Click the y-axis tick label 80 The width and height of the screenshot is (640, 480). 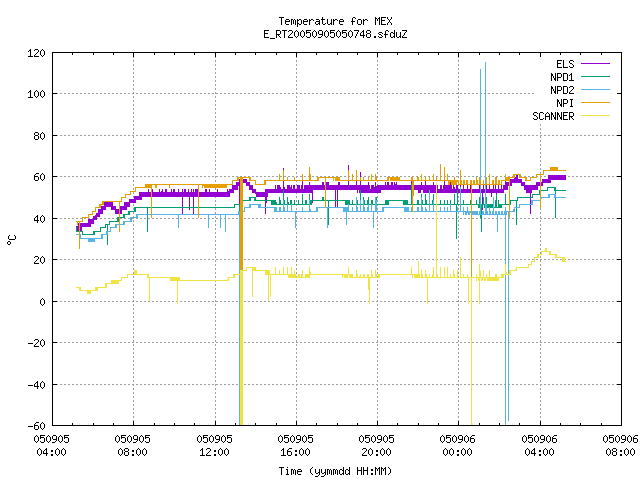pos(39,136)
